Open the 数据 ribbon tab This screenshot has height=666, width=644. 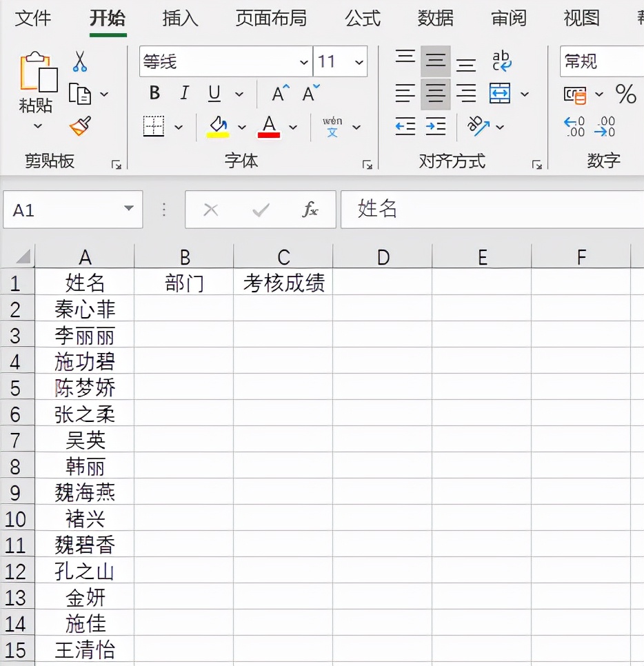point(435,19)
